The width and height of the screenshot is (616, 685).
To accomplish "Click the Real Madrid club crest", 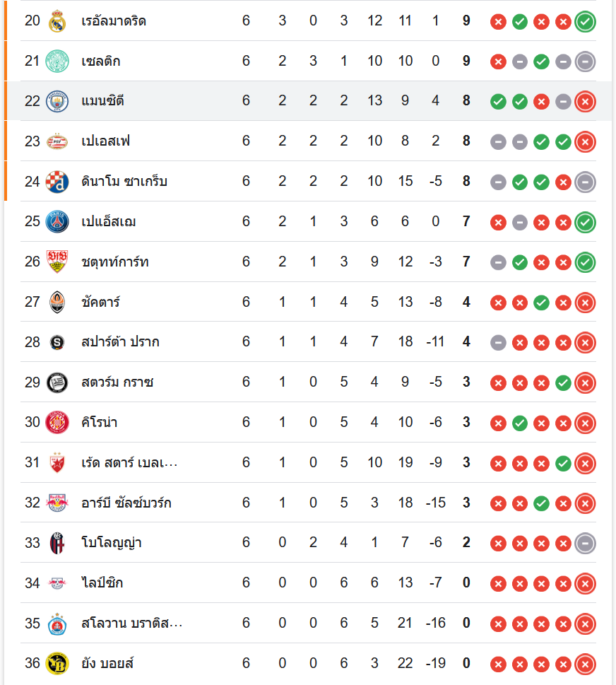I will 57,21.
